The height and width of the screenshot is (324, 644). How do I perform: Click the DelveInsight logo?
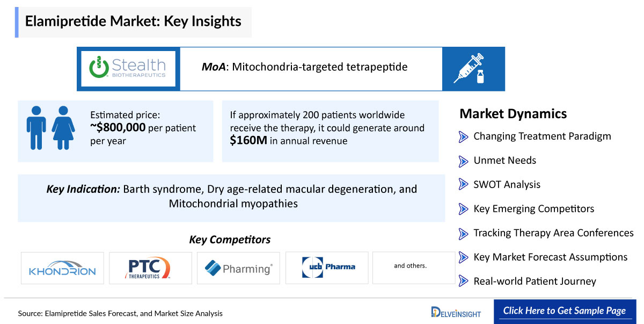[x=456, y=312]
